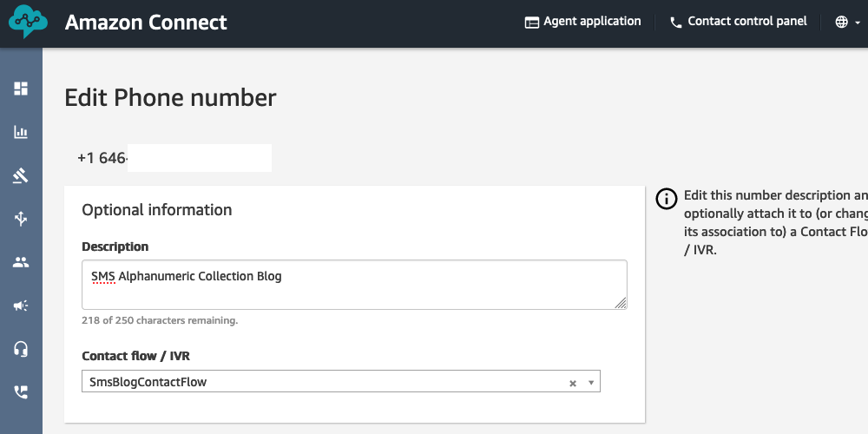
Task: Open the Users people icon in sidebar
Action: [21, 262]
